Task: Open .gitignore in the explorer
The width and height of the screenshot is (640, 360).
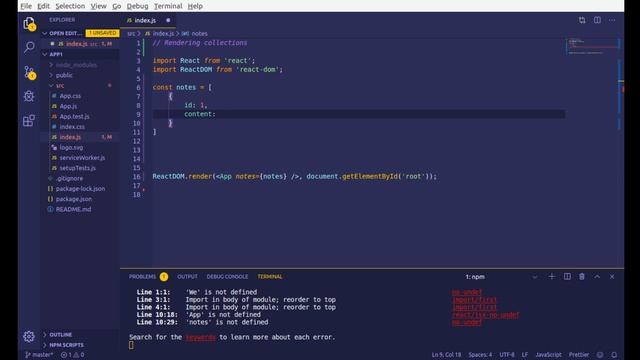Action: [69, 178]
